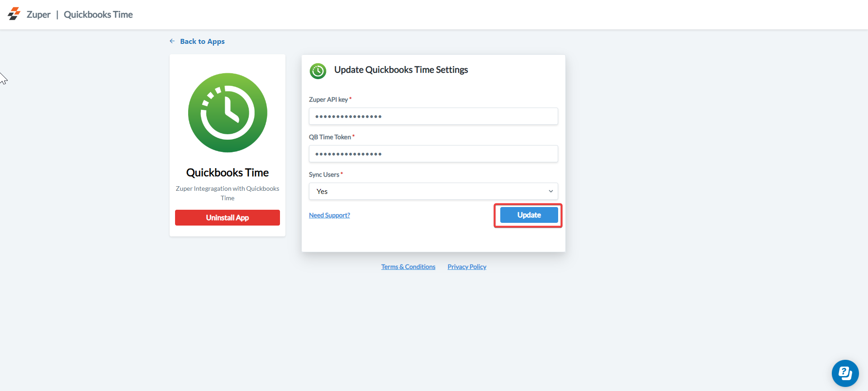Click the Zuper logo icon
This screenshot has height=391, width=868.
[14, 14]
